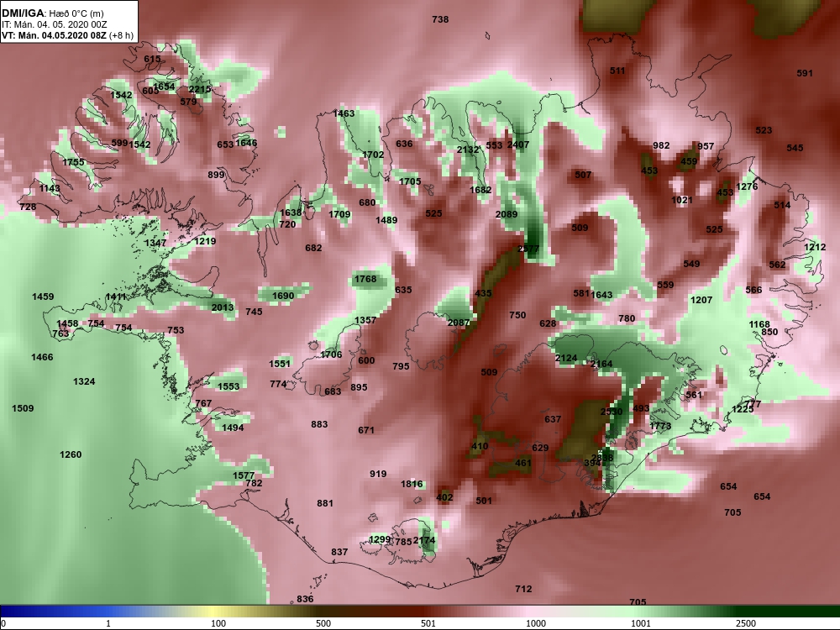Click the 1463 value on the map
Image resolution: width=840 pixels, height=630 pixels.
344,113
